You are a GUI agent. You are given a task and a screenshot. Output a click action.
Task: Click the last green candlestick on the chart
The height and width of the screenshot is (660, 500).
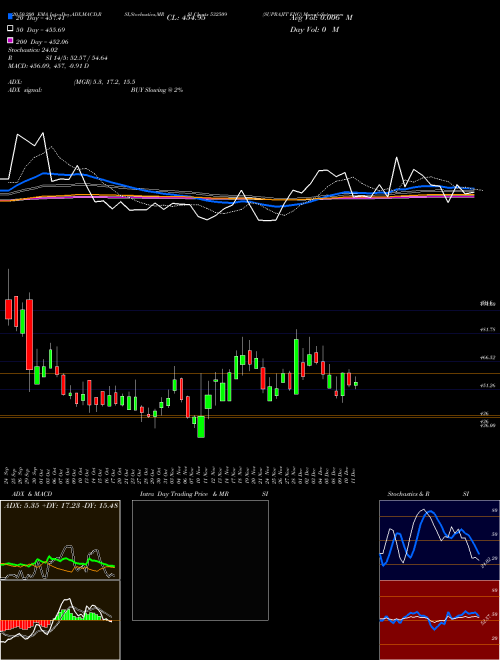pyautogui.click(x=356, y=383)
